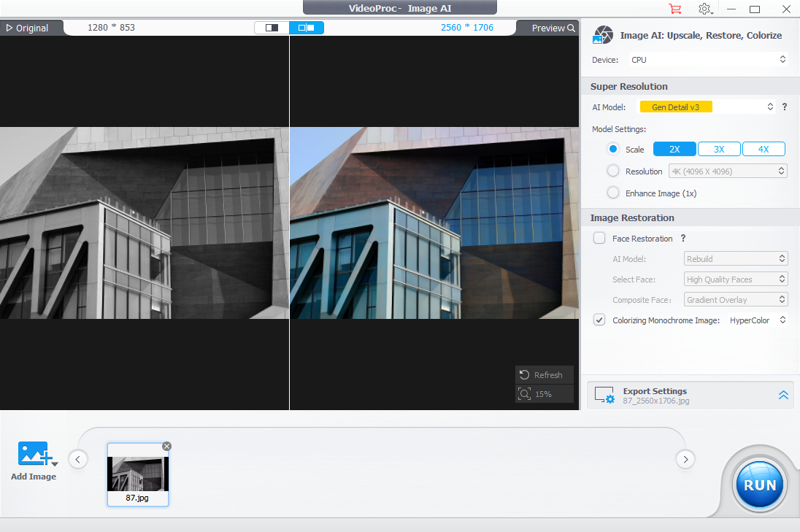Go to next images with right arrow
Screen dimensions: 800x532
(685, 459)
